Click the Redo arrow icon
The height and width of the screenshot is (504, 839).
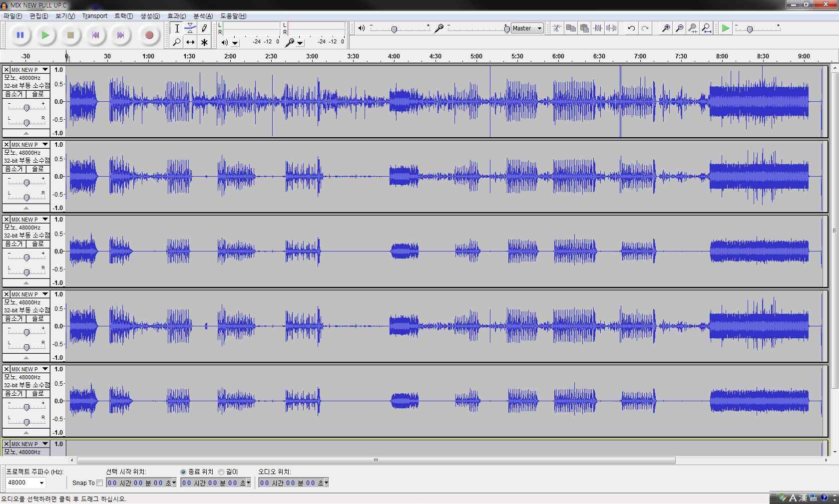[645, 28]
